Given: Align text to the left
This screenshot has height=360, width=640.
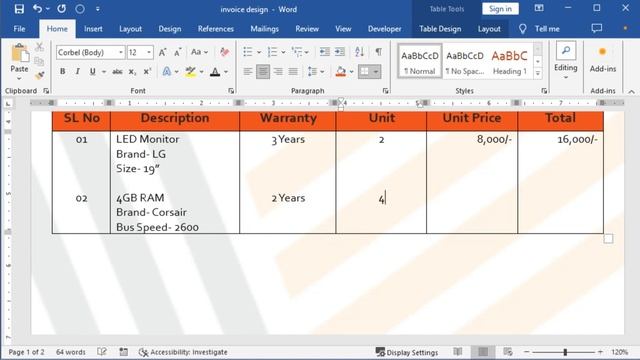Looking at the screenshot, I should point(247,72).
